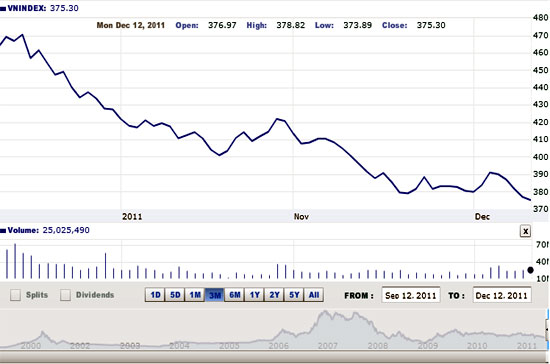Click the range slider handle at overview right edge
The image size is (550, 364).
548,330
